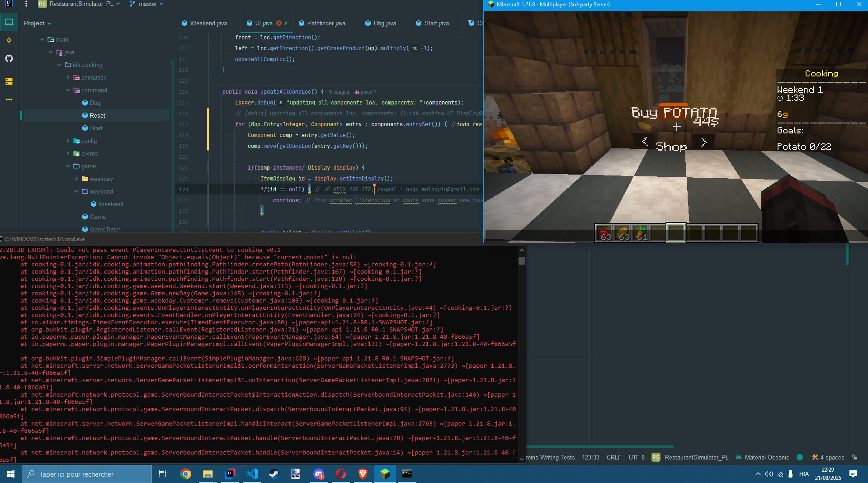Toggle the read-only lock icon in status bar
Screen dimensions: 868x483
point(854,457)
